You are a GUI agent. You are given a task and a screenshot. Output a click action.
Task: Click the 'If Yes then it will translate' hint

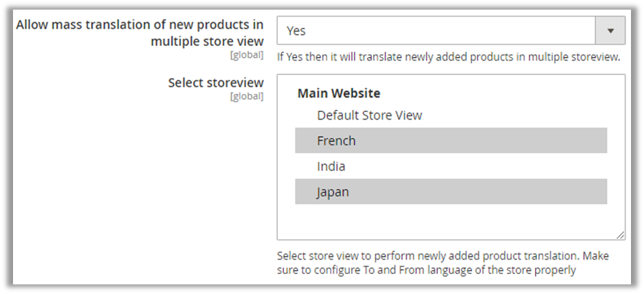449,57
